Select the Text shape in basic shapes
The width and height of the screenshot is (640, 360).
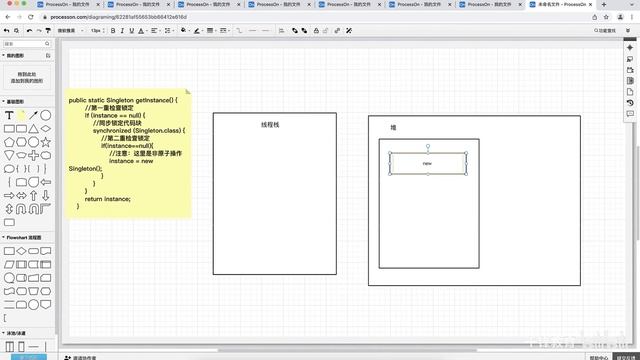click(x=9, y=116)
